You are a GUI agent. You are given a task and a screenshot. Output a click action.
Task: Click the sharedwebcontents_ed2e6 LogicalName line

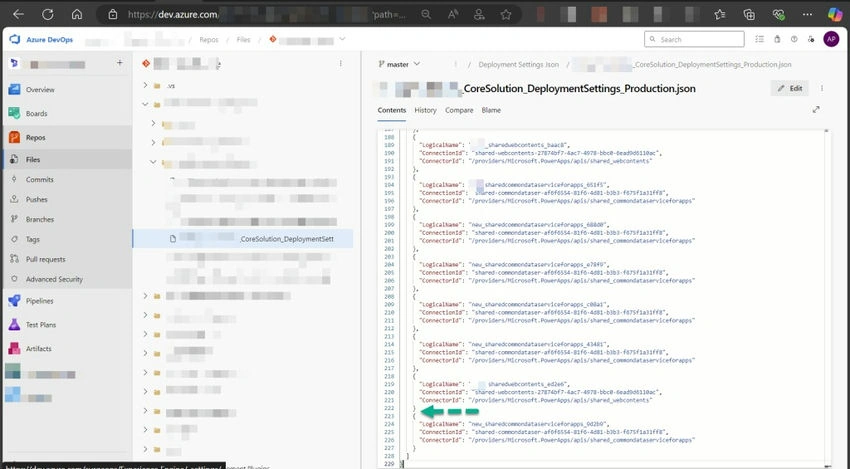pyautogui.click(x=494, y=384)
